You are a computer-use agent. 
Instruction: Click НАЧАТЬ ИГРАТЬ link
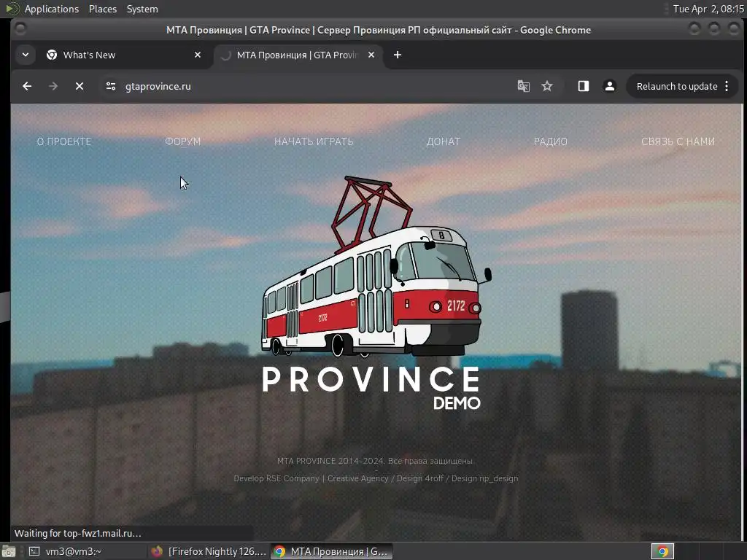point(314,141)
